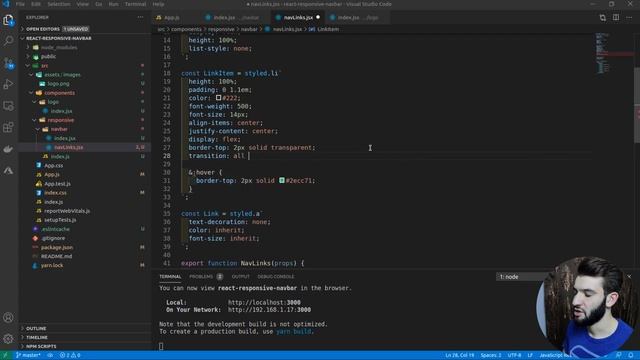Image resolution: width=640 pixels, height=360 pixels.
Task: Click the http://192.168.1.17:3000 network link
Action: click(x=269, y=310)
